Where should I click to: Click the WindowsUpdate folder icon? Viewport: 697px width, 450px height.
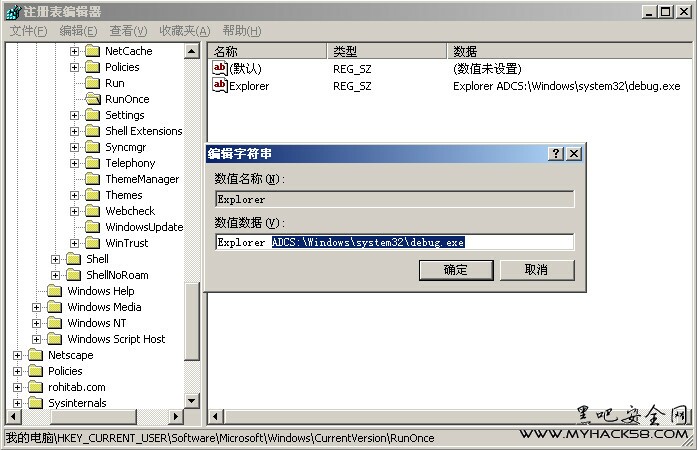coord(92,227)
